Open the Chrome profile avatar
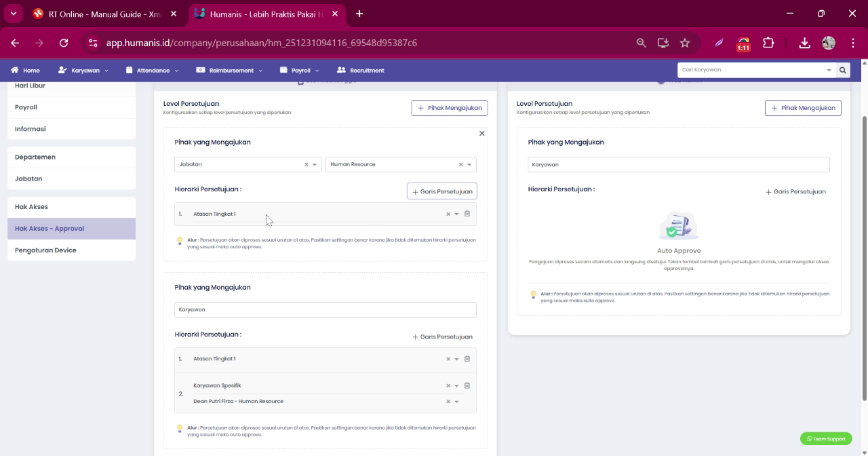Viewport: 868px width, 456px height. point(829,43)
